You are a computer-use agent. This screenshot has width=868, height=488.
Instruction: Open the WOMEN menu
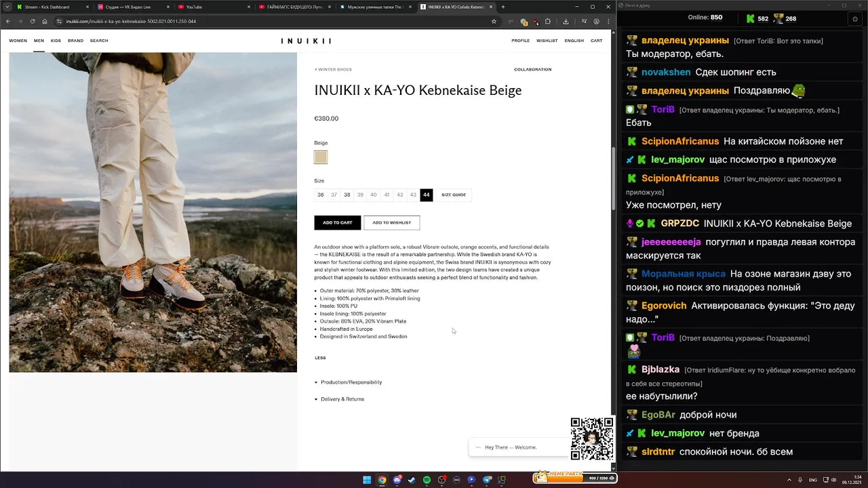18,41
